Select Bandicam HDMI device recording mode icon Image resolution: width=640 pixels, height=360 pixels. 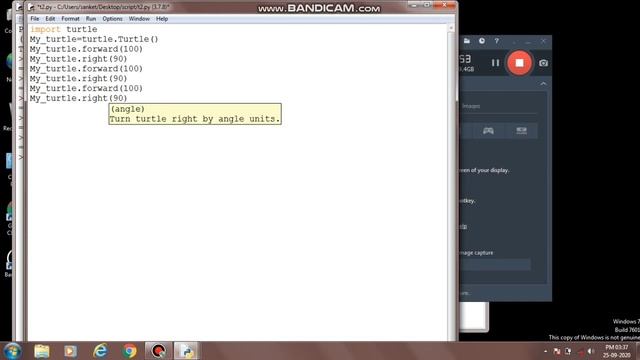[521, 131]
